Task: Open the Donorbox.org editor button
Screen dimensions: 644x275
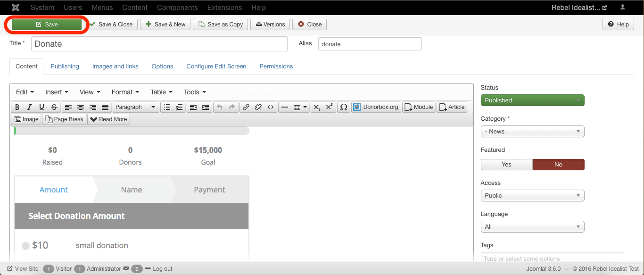Action: (376, 107)
